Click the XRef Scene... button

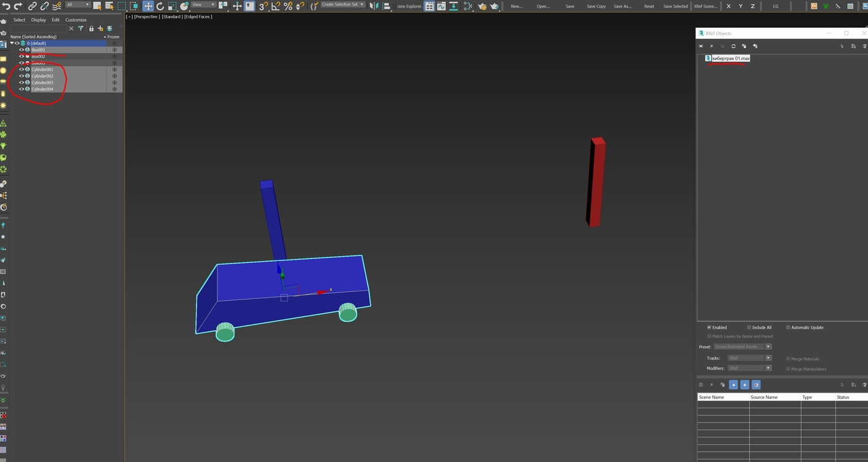click(x=706, y=6)
